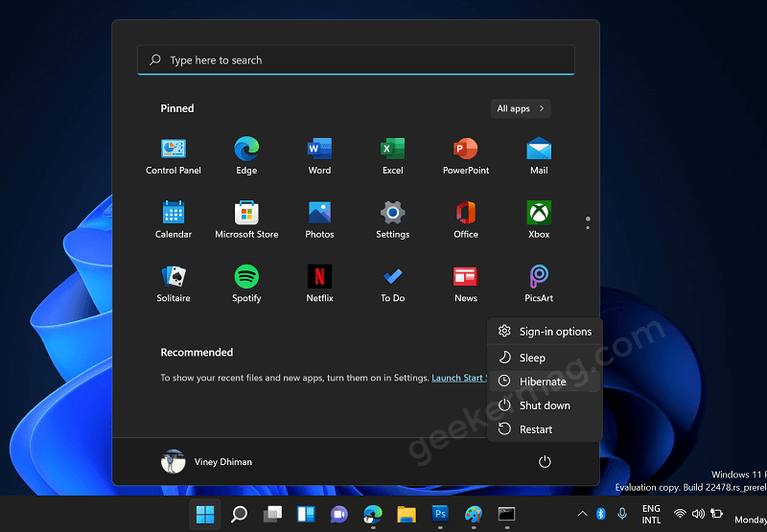Viewport: 767px width, 532px height.
Task: Open the Mail app
Action: click(x=539, y=156)
